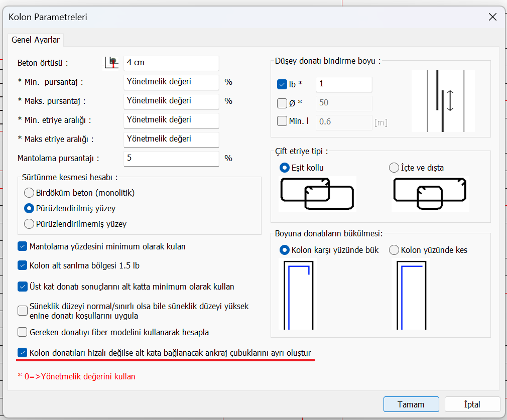Screen dimensions: 507x420
Task: Toggle the lb lap length checkbox
Action: click(x=282, y=84)
